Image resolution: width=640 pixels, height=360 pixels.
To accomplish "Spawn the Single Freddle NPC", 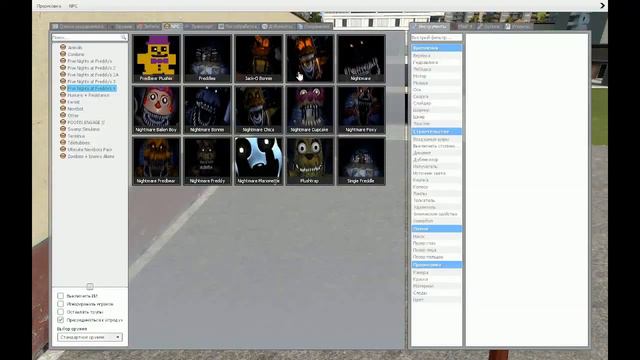I will tap(361, 161).
